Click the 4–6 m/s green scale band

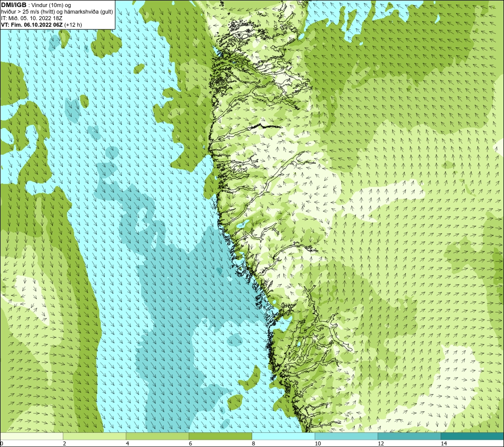(x=157, y=436)
